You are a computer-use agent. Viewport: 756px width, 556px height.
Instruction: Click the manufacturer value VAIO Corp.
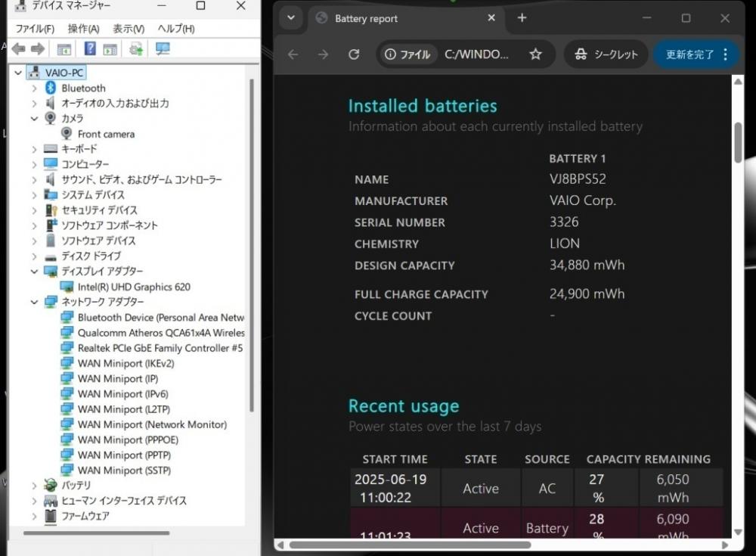583,200
